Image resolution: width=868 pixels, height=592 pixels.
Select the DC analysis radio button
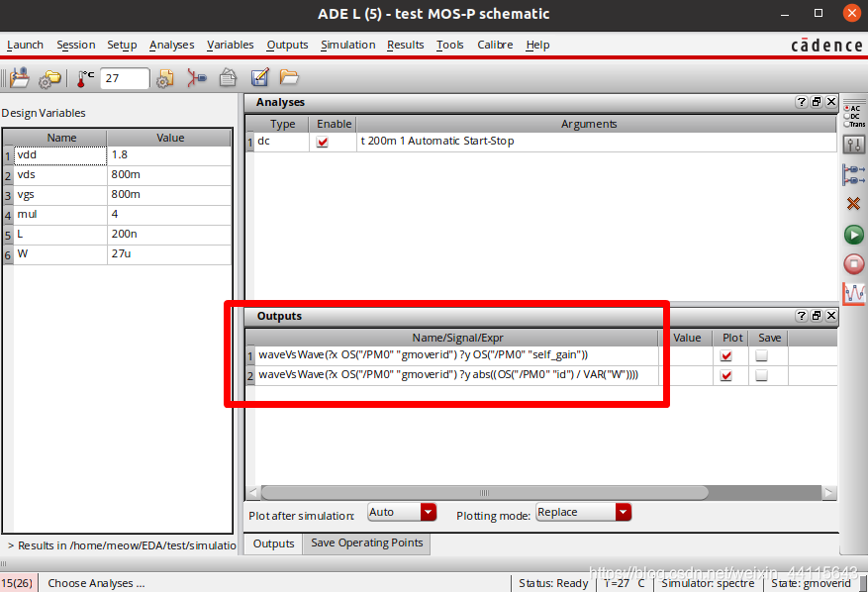click(847, 116)
